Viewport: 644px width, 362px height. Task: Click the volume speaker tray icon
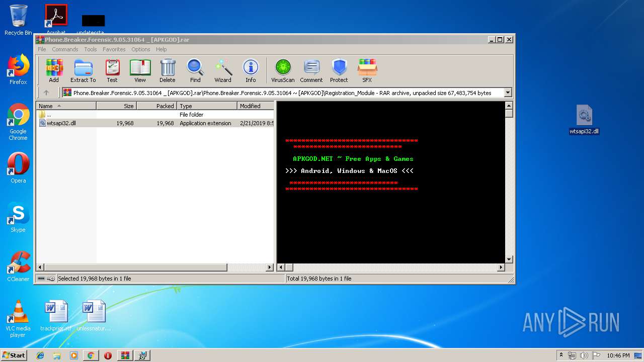coord(584,355)
